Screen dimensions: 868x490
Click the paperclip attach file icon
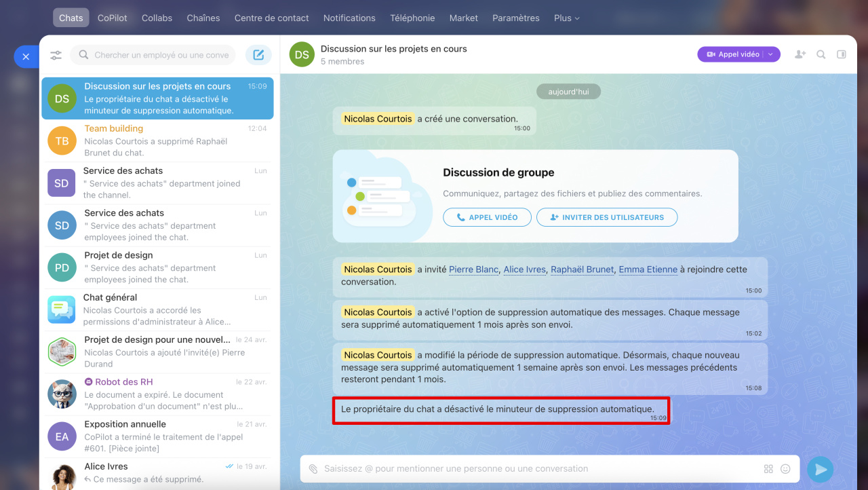coord(313,469)
